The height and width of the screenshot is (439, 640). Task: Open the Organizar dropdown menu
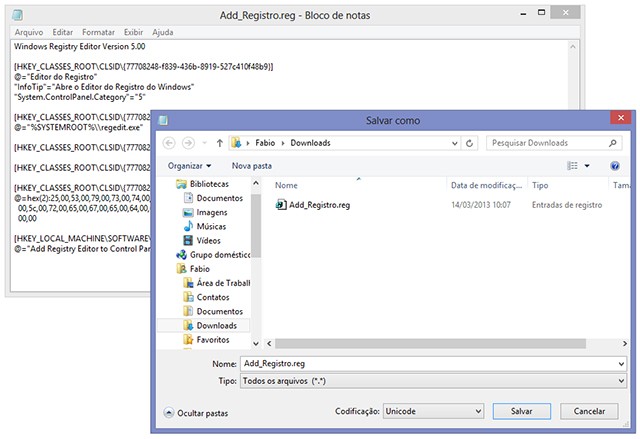coord(189,165)
